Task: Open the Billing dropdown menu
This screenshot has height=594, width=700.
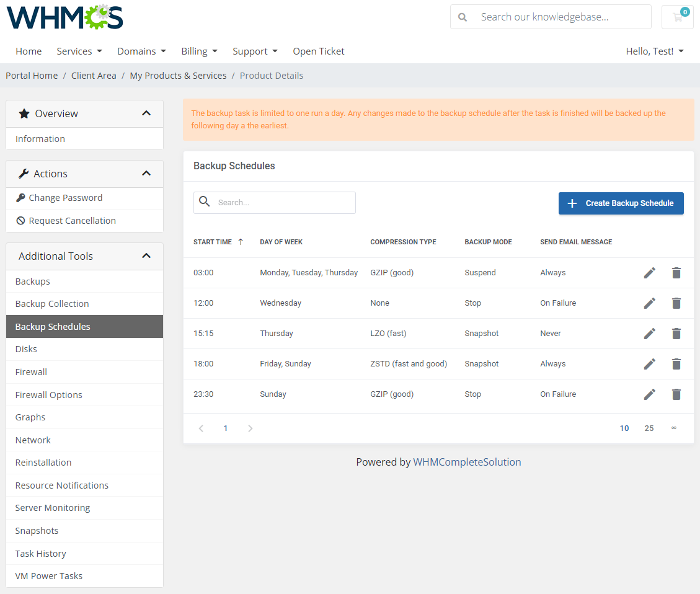Action: click(x=199, y=51)
